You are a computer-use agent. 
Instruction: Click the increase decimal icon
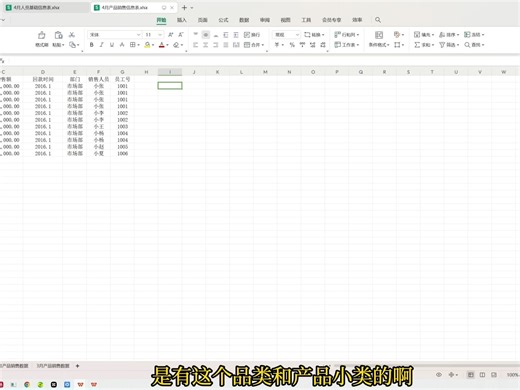(x=312, y=45)
